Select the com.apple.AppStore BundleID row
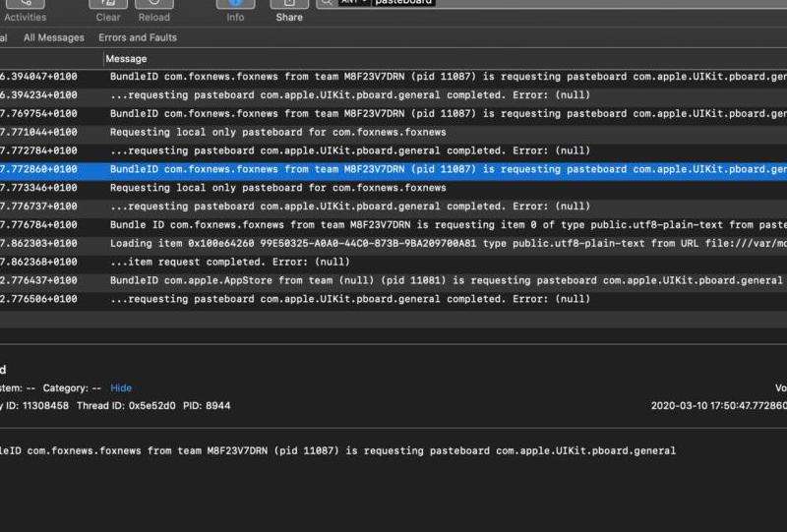787x532 pixels. 393,281
